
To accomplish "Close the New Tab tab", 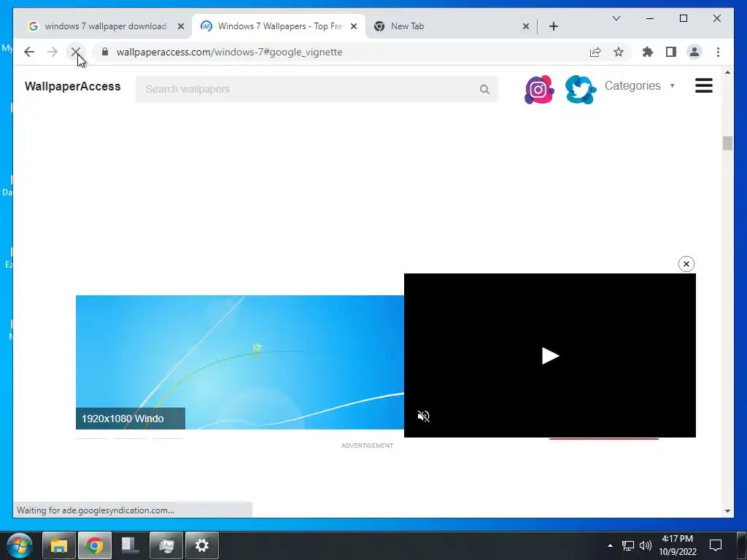I will [525, 26].
